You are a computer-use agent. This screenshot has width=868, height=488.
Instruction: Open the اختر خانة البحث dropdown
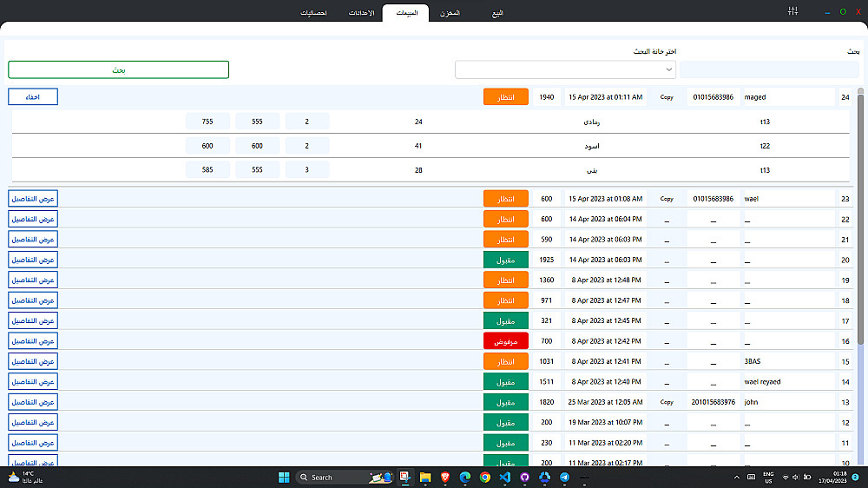point(565,69)
